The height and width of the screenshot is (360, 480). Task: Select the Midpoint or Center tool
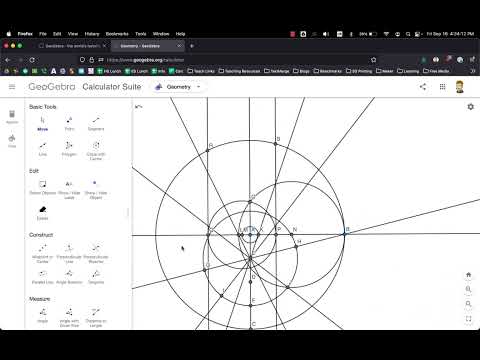(43, 253)
